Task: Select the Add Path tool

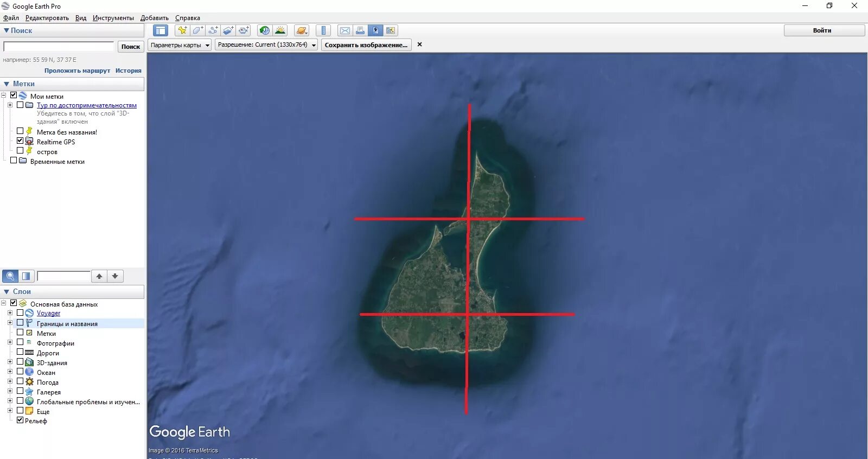Action: coord(213,30)
